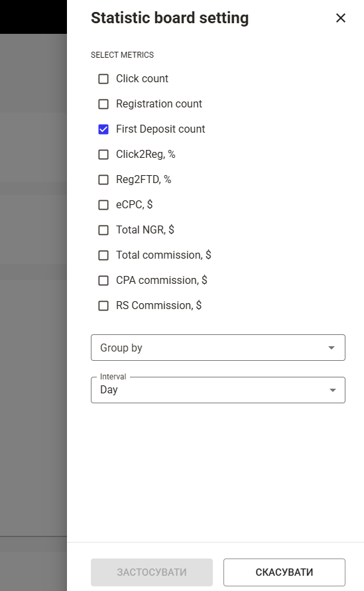Close the Statistic board setting panel
This screenshot has height=591, width=364.
coord(341,18)
